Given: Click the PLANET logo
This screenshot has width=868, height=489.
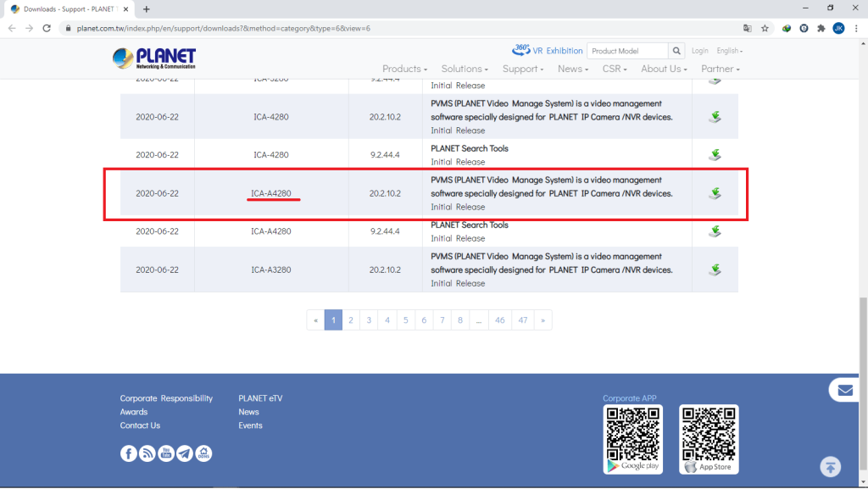Looking at the screenshot, I should [x=154, y=58].
